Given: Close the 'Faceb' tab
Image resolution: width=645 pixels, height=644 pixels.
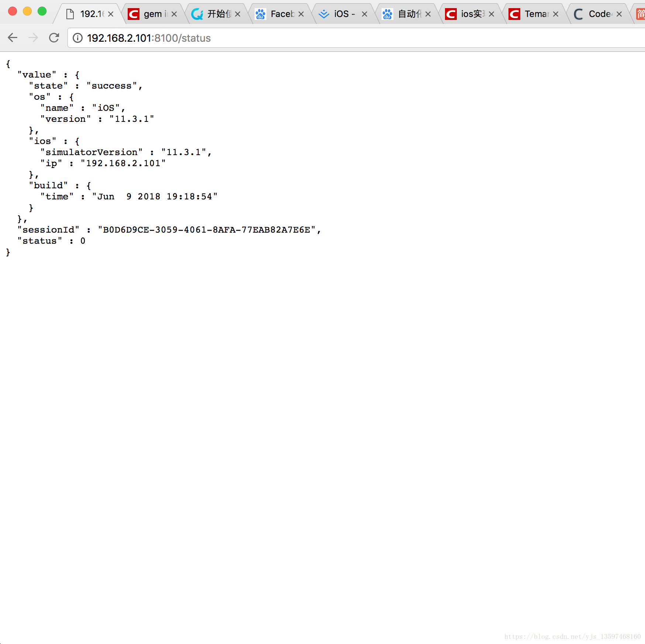Looking at the screenshot, I should pos(301,14).
